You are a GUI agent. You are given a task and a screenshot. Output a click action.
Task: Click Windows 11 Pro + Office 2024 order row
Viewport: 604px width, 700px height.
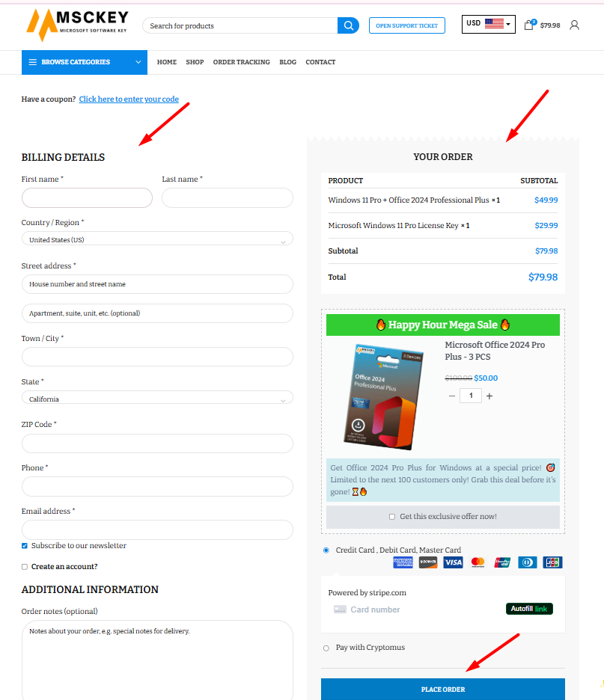pyautogui.click(x=443, y=200)
